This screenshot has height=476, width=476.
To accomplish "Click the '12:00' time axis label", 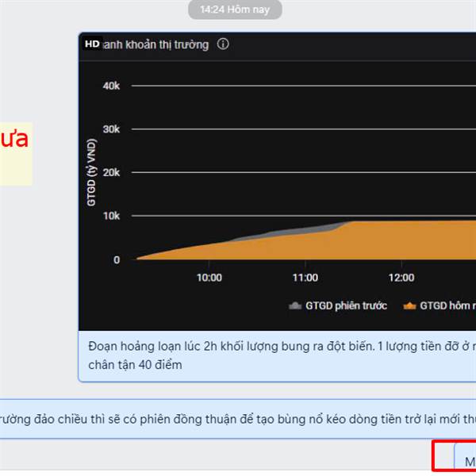I will 401,278.
